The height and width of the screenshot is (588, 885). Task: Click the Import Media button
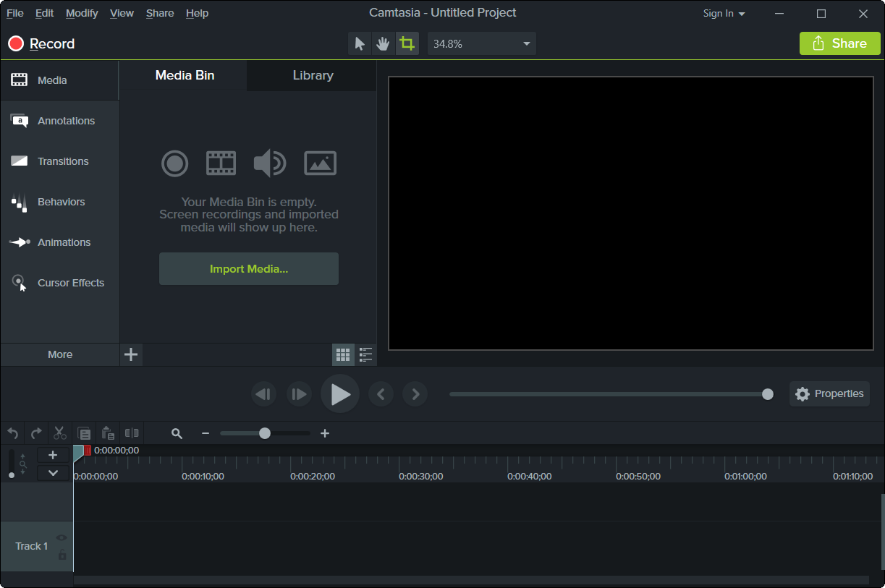tap(249, 269)
